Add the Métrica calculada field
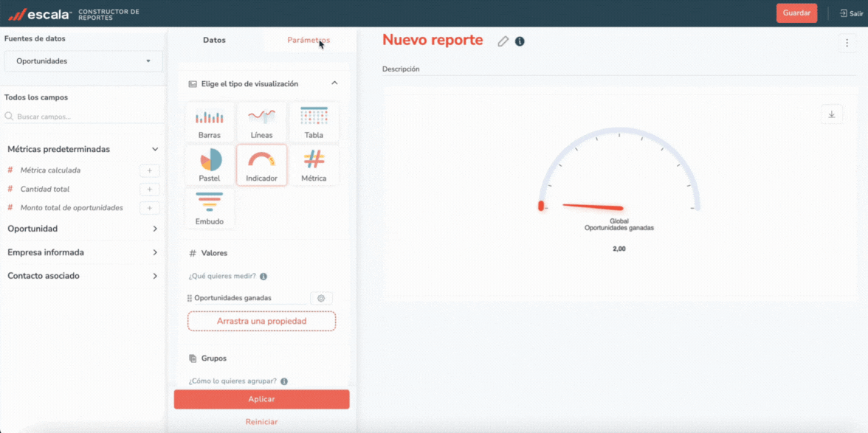The height and width of the screenshot is (433, 868). [149, 170]
